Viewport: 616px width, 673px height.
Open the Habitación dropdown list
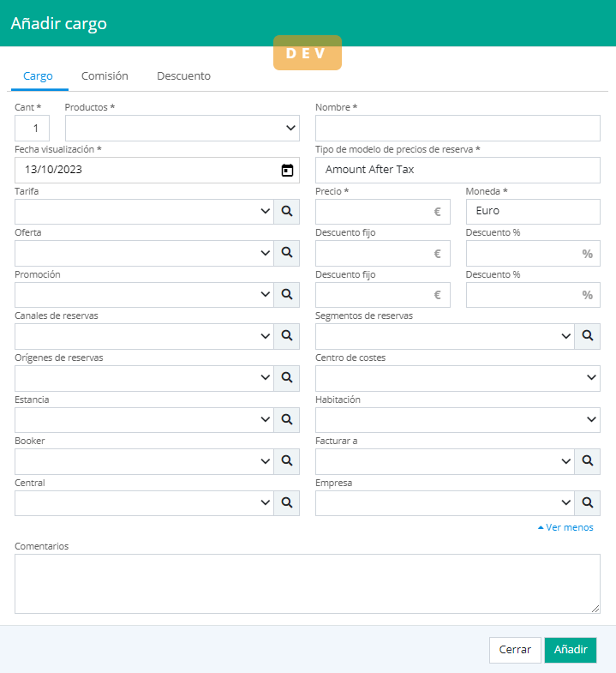(x=458, y=420)
